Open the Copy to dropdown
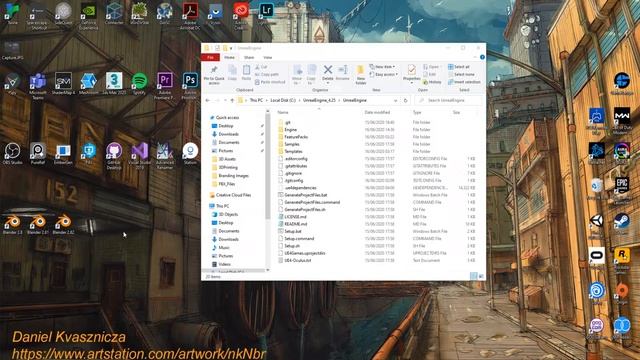This screenshot has width=640, height=360. click(x=311, y=74)
